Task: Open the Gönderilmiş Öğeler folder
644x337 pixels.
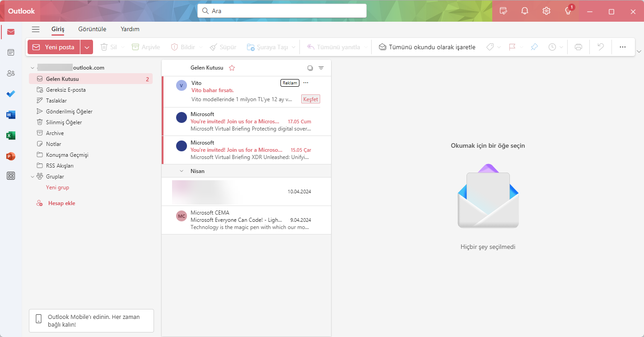Action: point(91,112)
